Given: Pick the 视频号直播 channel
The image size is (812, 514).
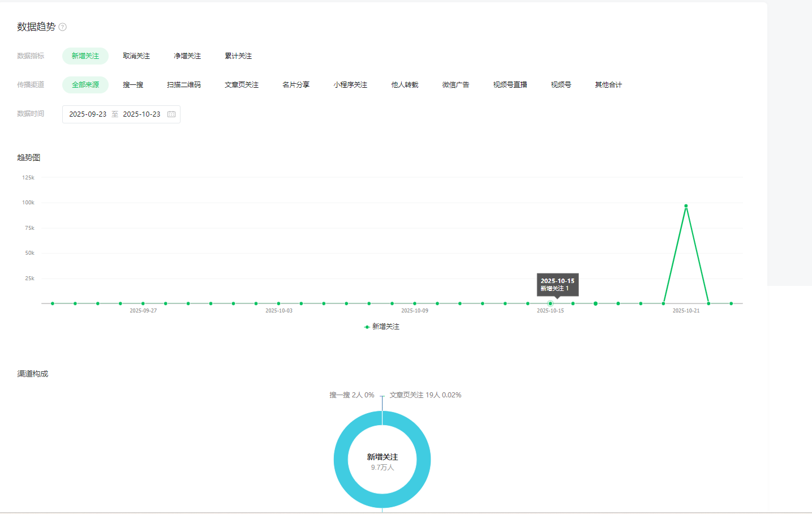Looking at the screenshot, I should [510, 85].
